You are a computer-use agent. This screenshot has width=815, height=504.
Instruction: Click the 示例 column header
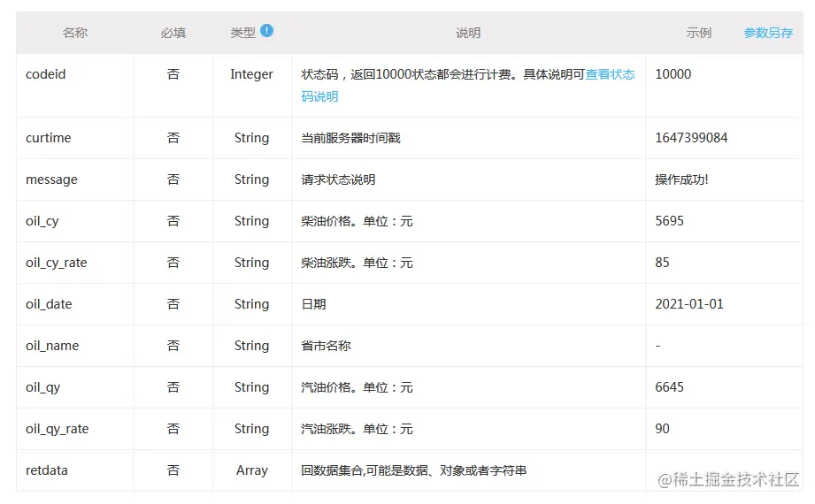698,33
